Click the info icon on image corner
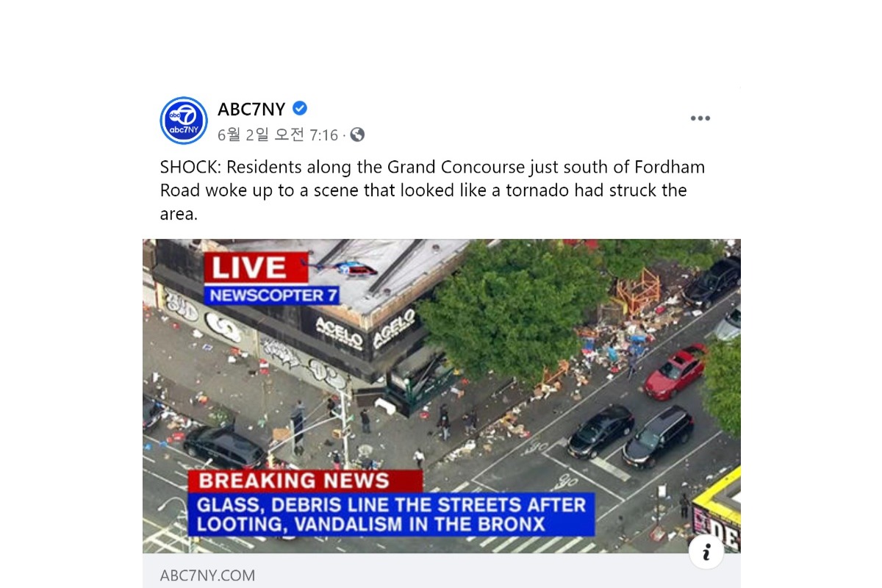Screen dimensions: 882x588 [x=706, y=551]
